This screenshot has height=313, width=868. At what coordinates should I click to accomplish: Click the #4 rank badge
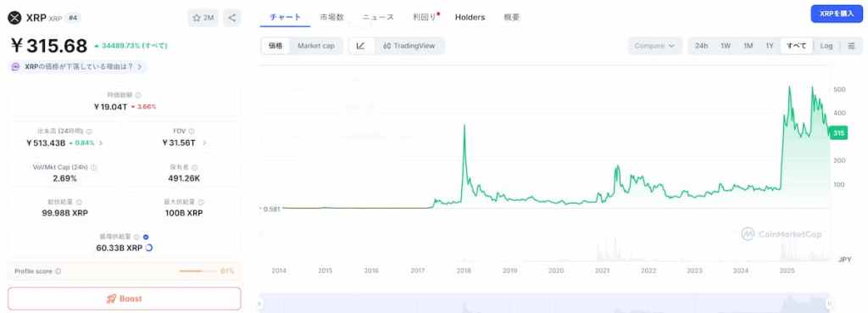coord(73,18)
